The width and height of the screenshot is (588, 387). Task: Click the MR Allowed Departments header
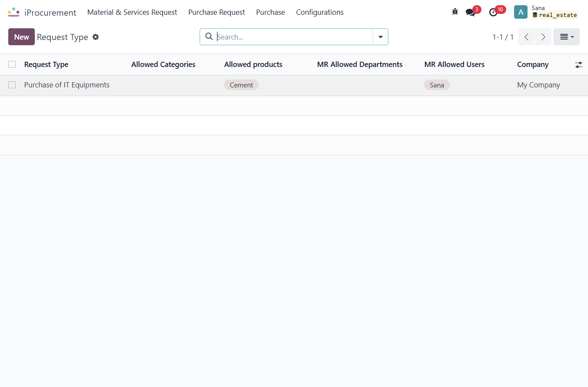pyautogui.click(x=360, y=64)
